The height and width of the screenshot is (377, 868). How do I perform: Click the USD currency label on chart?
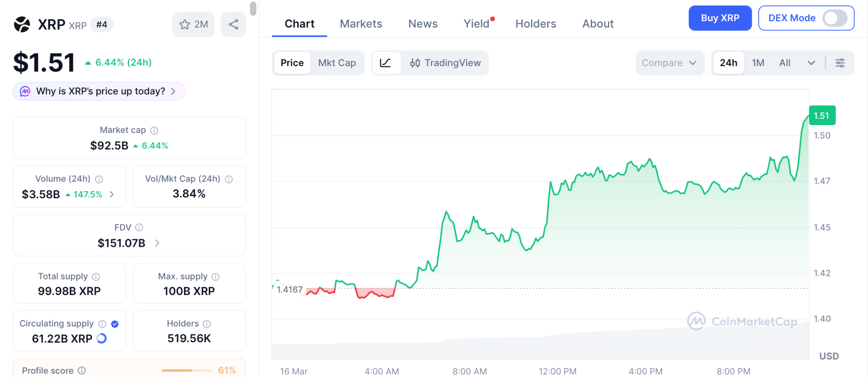[x=829, y=356]
